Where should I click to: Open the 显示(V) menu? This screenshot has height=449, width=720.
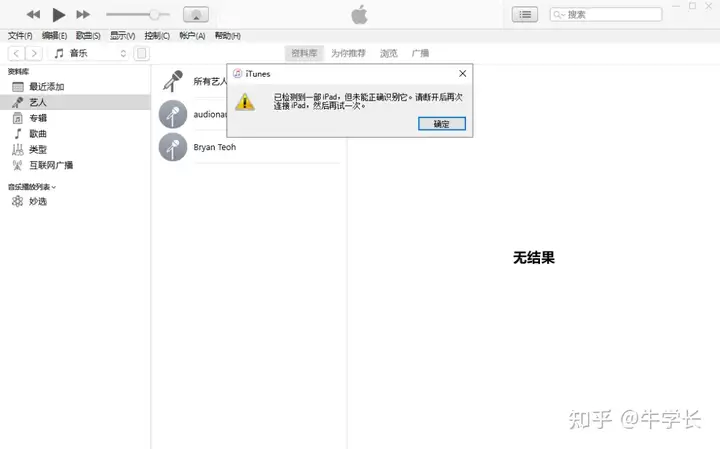(122, 35)
